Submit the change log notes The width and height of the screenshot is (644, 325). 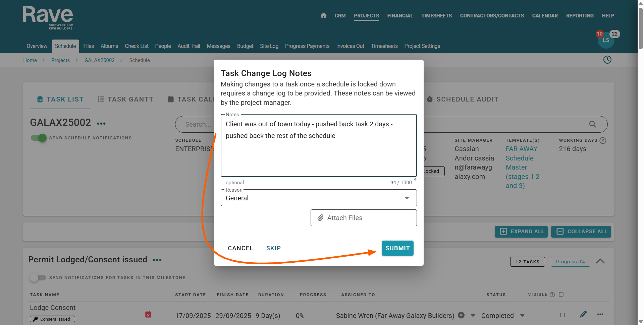pos(397,248)
